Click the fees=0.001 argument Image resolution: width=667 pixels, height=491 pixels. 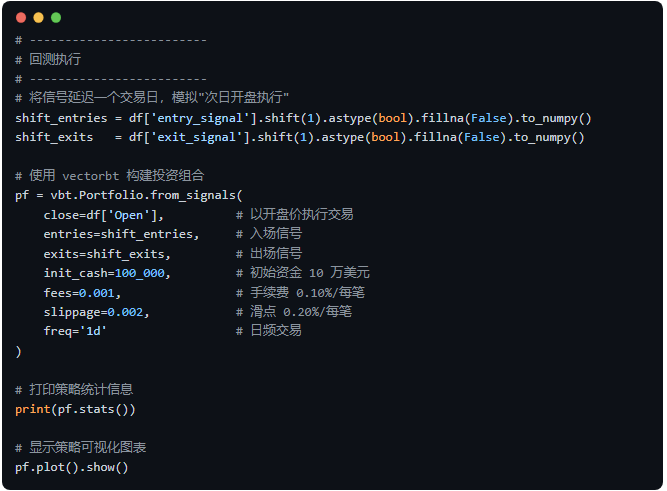82,292
